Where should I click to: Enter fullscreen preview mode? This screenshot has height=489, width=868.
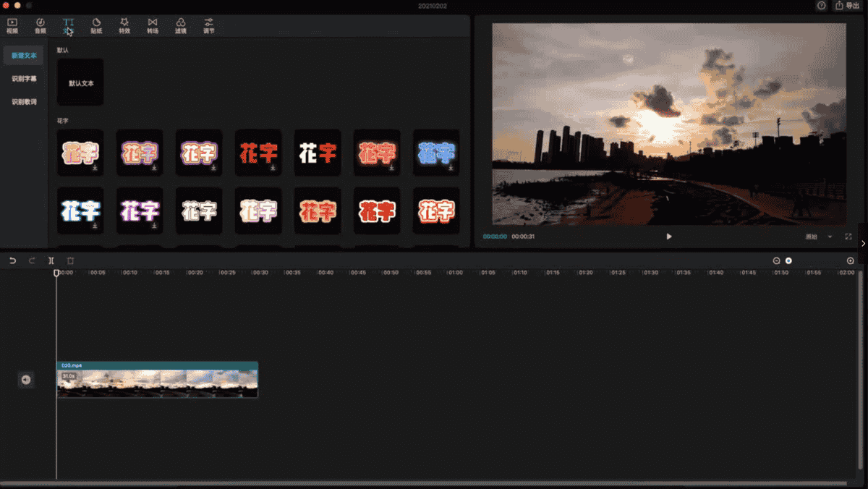click(848, 237)
